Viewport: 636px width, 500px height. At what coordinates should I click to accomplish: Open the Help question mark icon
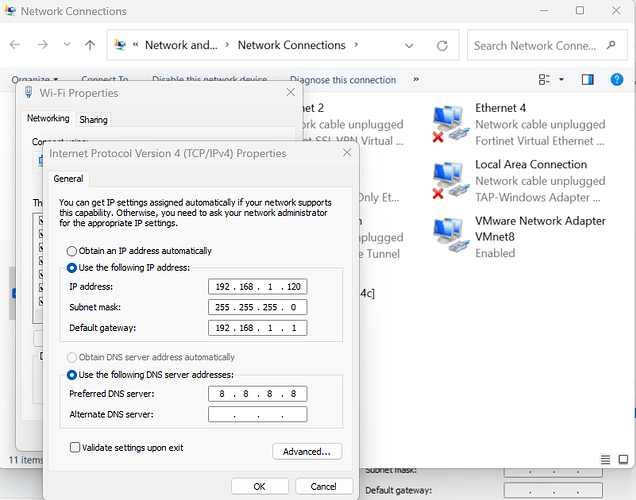(x=617, y=79)
